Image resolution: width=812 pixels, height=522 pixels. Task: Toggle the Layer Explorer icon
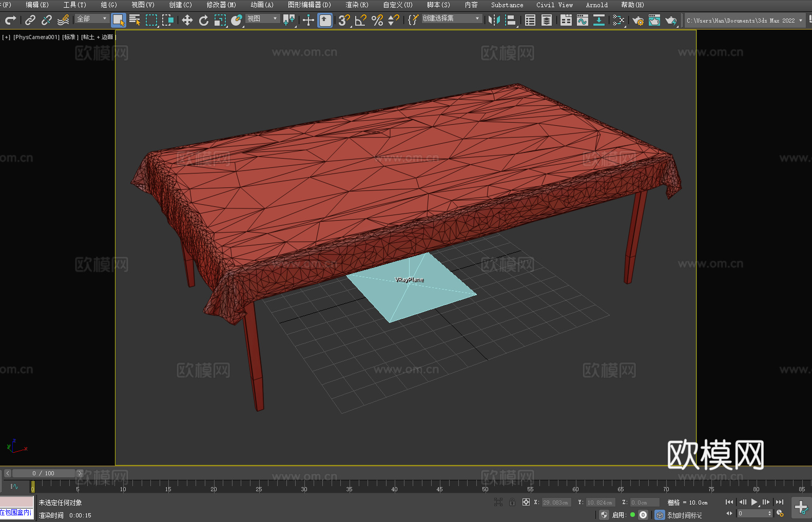pyautogui.click(x=547, y=20)
